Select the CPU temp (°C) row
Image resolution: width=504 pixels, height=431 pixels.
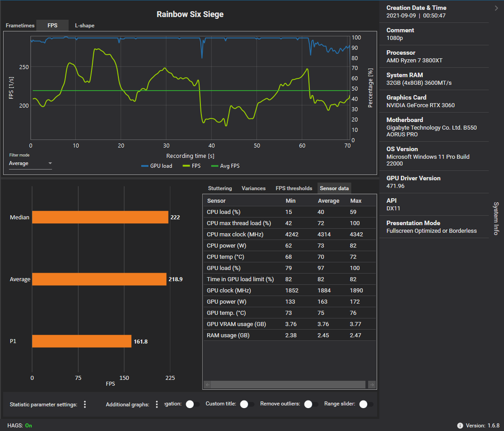click(290, 257)
